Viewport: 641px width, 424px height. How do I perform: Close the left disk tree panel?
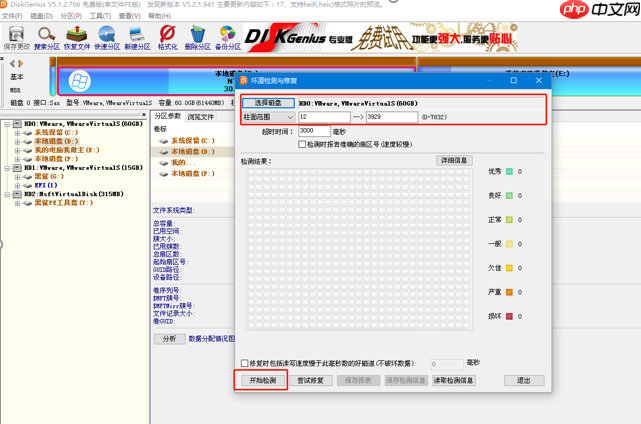144,114
